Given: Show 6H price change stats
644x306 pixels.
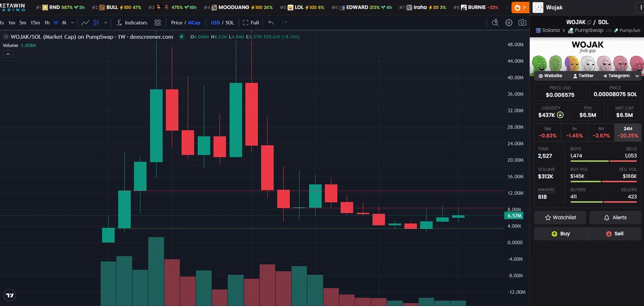Looking at the screenshot, I should [x=601, y=132].
